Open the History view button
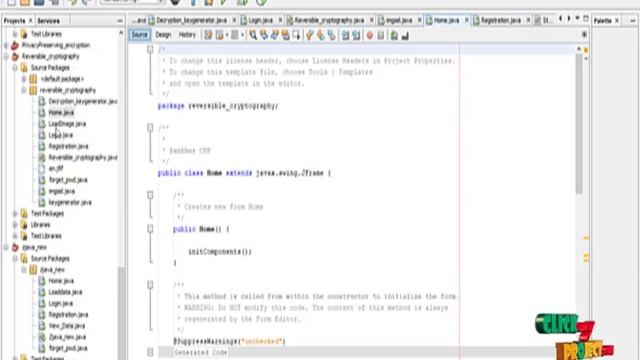 pyautogui.click(x=187, y=35)
